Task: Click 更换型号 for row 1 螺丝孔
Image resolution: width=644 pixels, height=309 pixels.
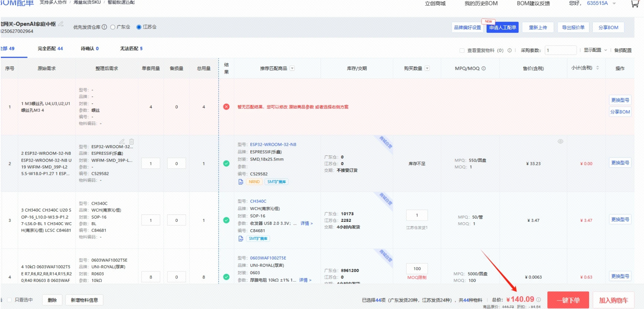Action: [x=620, y=100]
